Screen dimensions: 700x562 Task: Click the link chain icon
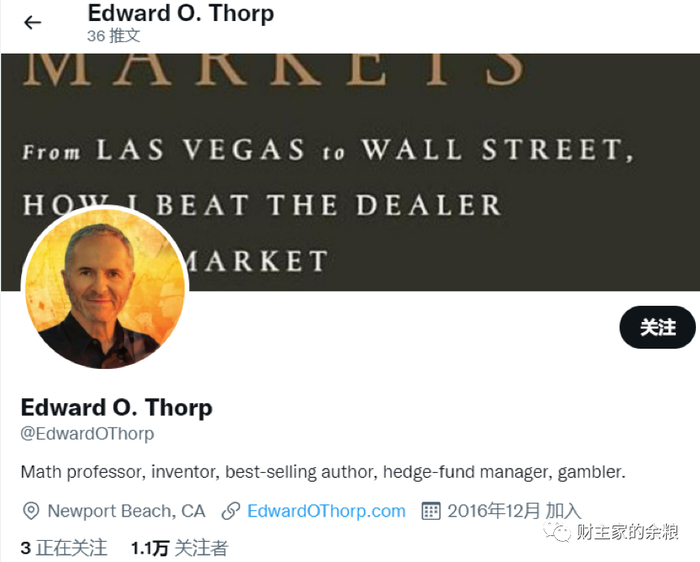click(x=231, y=511)
